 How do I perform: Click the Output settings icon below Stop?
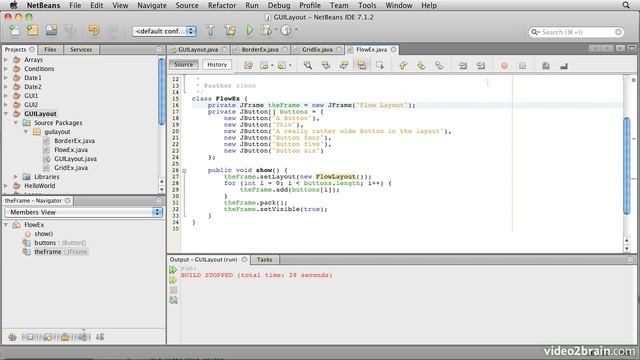coord(173,300)
